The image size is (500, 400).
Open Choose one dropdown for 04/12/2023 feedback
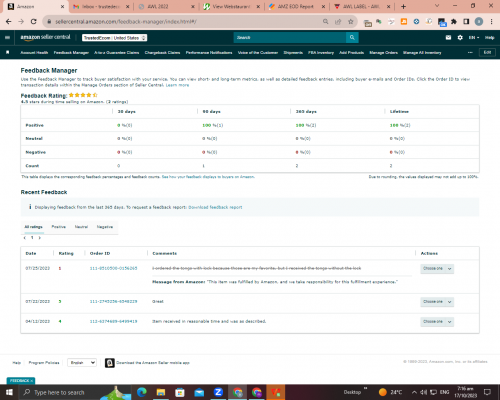coord(437,322)
